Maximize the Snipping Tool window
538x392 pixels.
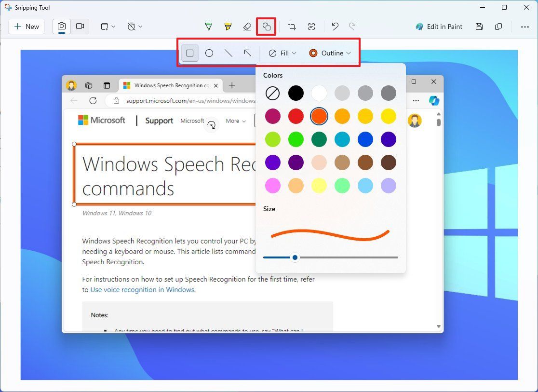pyautogui.click(x=504, y=7)
